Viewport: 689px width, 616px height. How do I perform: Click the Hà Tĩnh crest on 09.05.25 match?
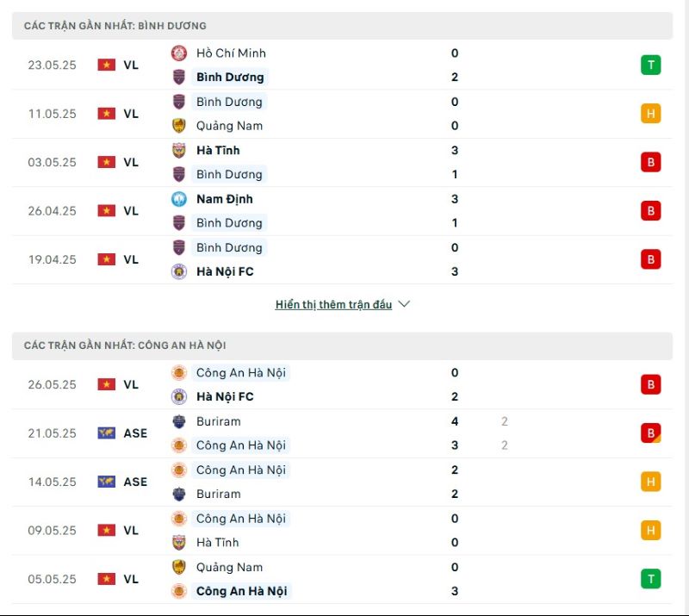(179, 543)
